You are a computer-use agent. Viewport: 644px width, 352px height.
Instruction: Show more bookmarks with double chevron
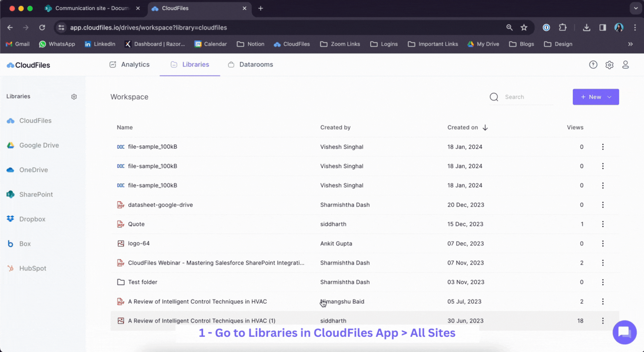click(x=630, y=44)
